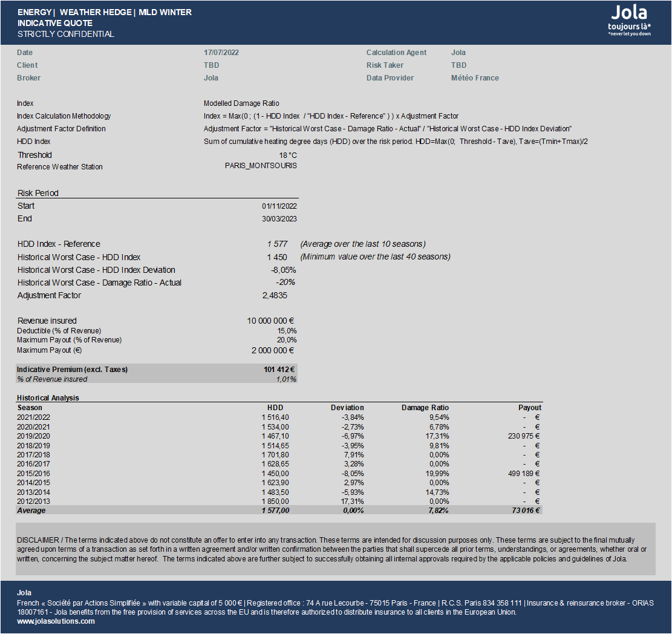Click the Historical Worst Case HDD value 1 450
This screenshot has height=634, width=672.
[277, 257]
